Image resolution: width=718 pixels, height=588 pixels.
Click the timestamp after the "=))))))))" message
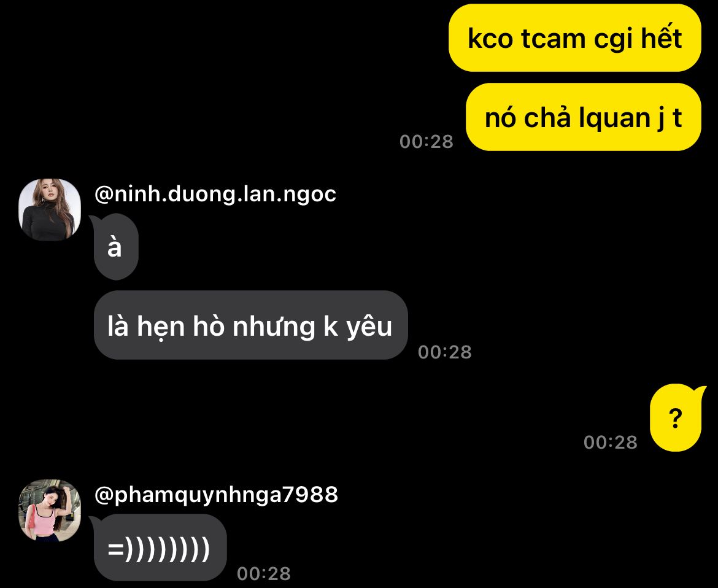tap(264, 573)
